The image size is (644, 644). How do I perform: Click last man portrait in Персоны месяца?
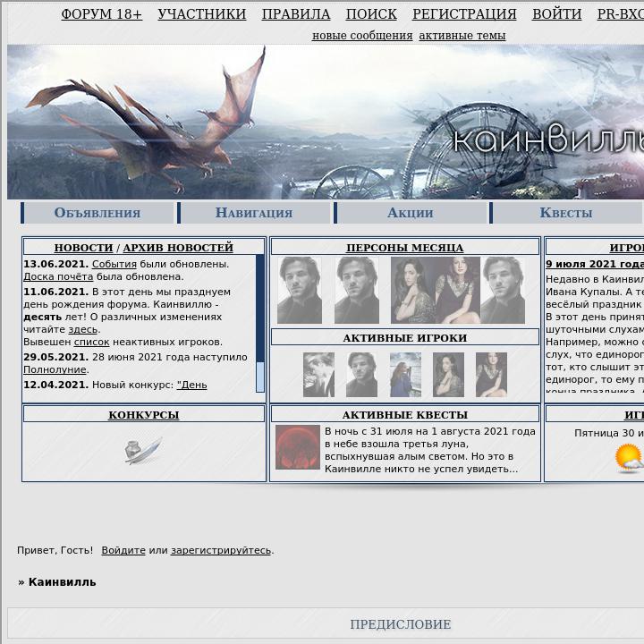(503, 290)
